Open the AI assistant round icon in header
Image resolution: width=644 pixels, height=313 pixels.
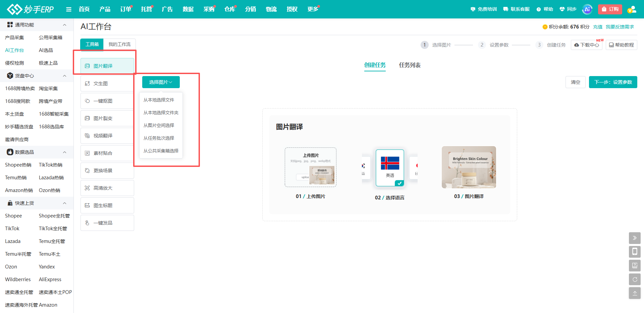click(587, 9)
